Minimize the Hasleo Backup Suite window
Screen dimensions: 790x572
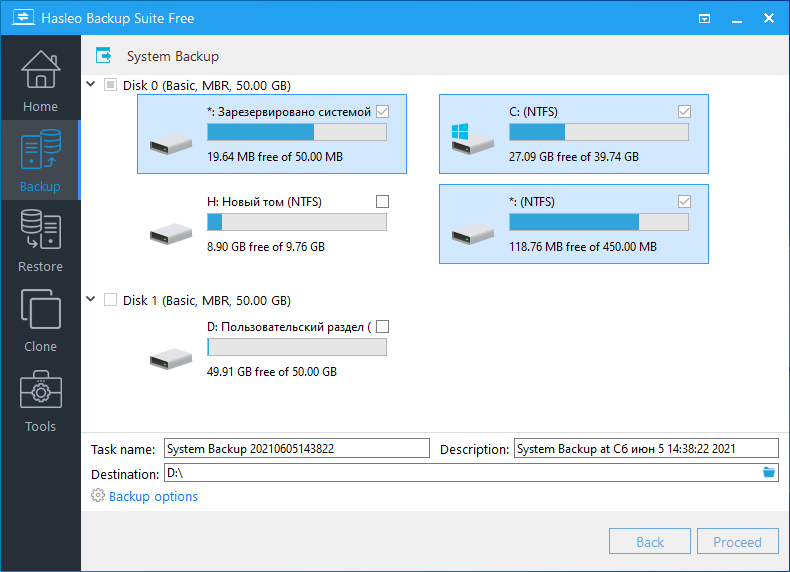pos(737,19)
